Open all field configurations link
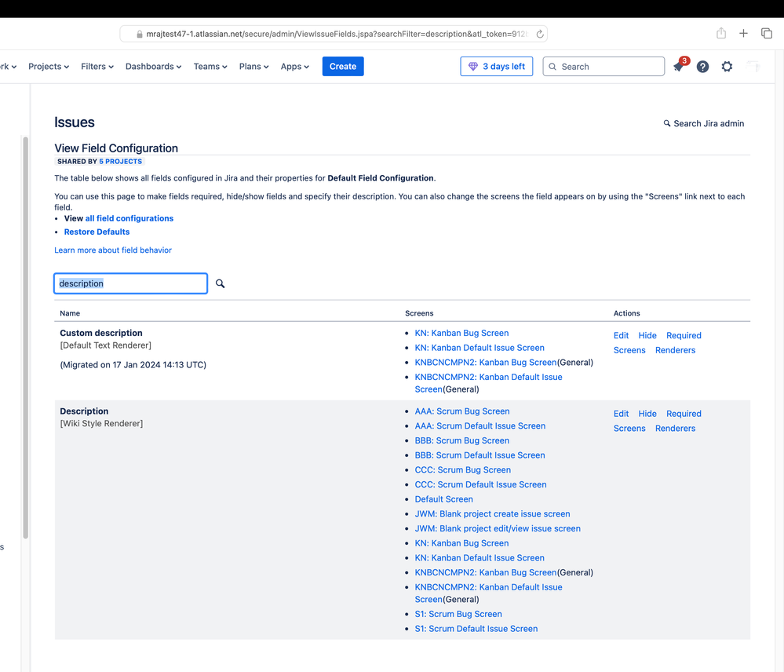 coord(129,218)
